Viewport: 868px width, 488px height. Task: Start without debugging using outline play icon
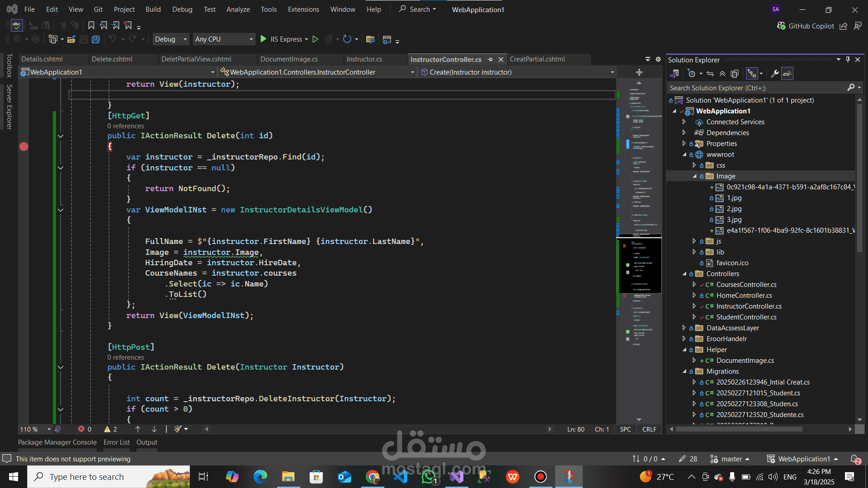(x=316, y=39)
